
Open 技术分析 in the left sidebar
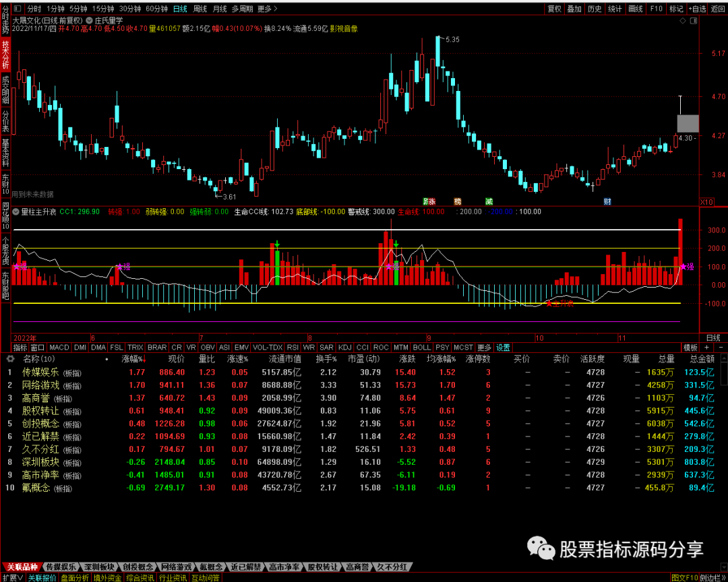pos(5,55)
